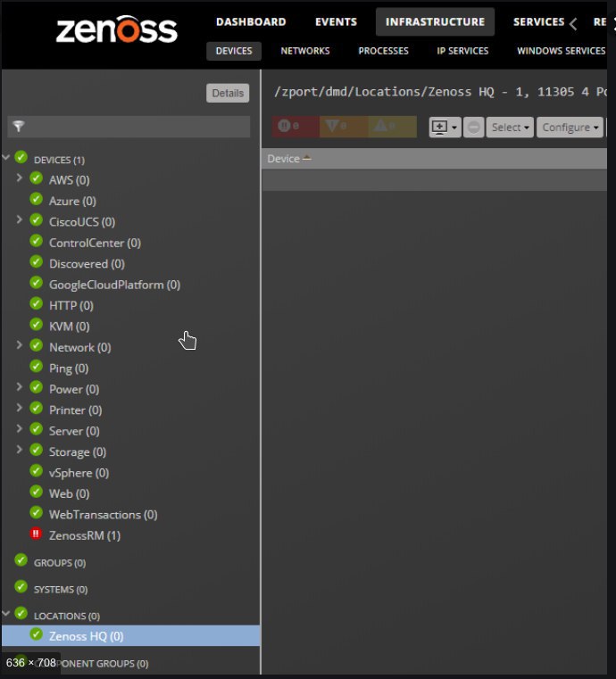
Task: Expand the AWS device class
Action: 19,178
